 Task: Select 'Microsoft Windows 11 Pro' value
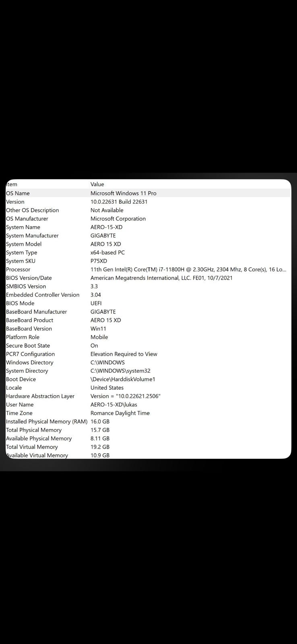[124, 193]
